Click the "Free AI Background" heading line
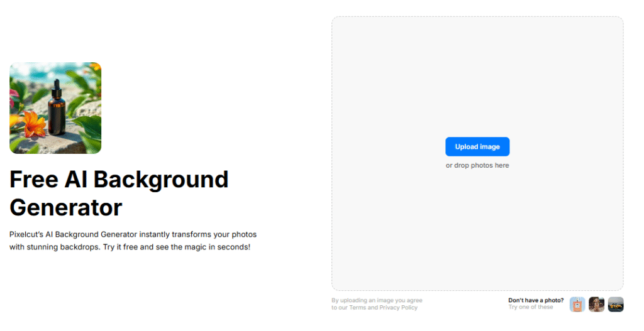 (x=119, y=180)
